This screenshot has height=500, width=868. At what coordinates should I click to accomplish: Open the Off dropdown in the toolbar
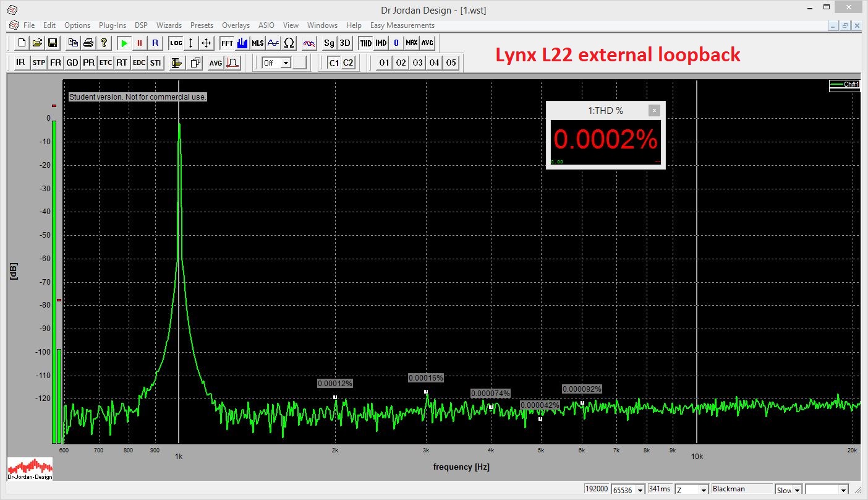point(286,62)
